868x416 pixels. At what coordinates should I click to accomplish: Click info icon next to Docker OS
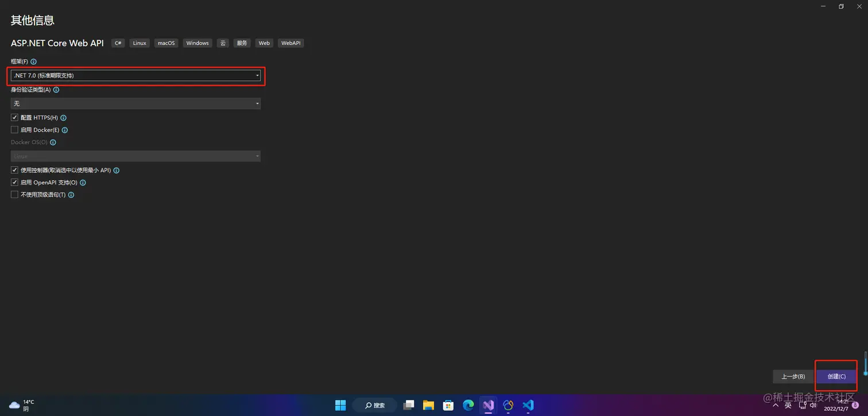(53, 142)
